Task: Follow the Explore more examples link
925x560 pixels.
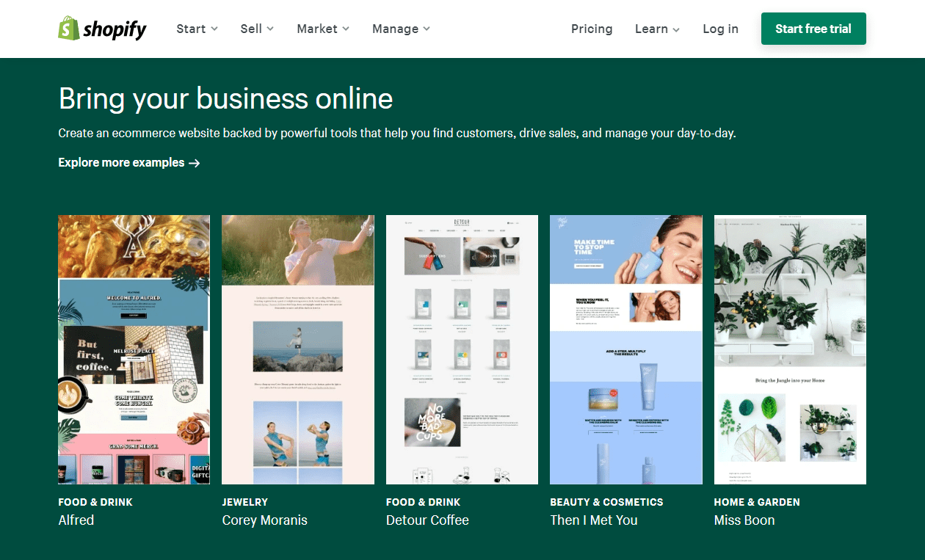Action: click(128, 162)
